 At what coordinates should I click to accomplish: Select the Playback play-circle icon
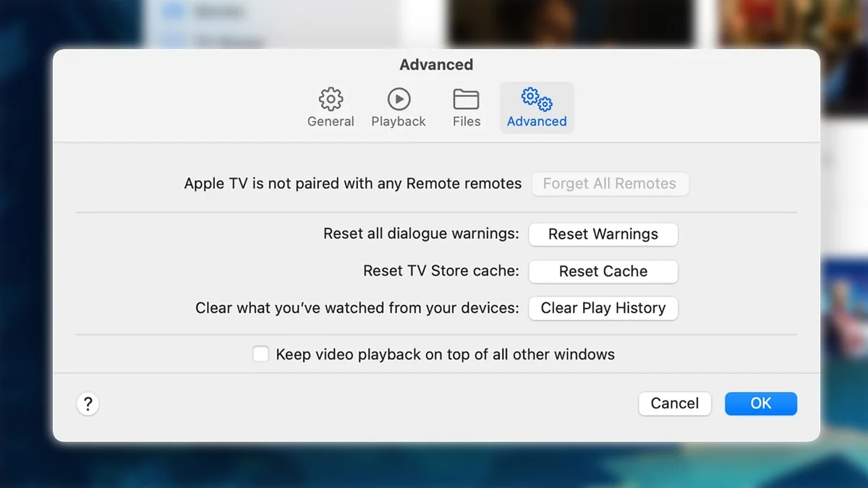pyautogui.click(x=399, y=99)
